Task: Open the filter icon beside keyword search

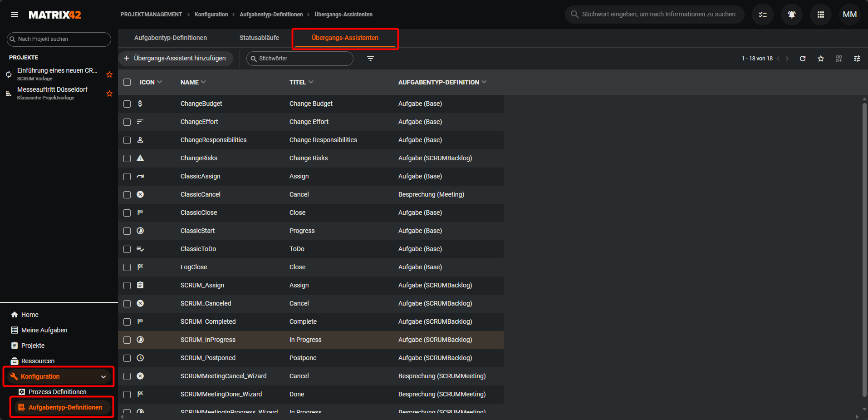Action: tap(370, 59)
